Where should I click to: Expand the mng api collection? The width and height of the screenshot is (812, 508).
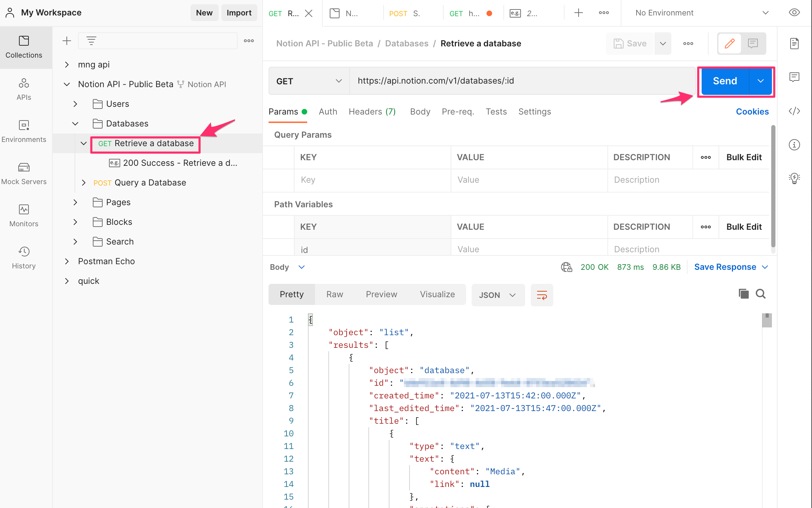point(67,65)
